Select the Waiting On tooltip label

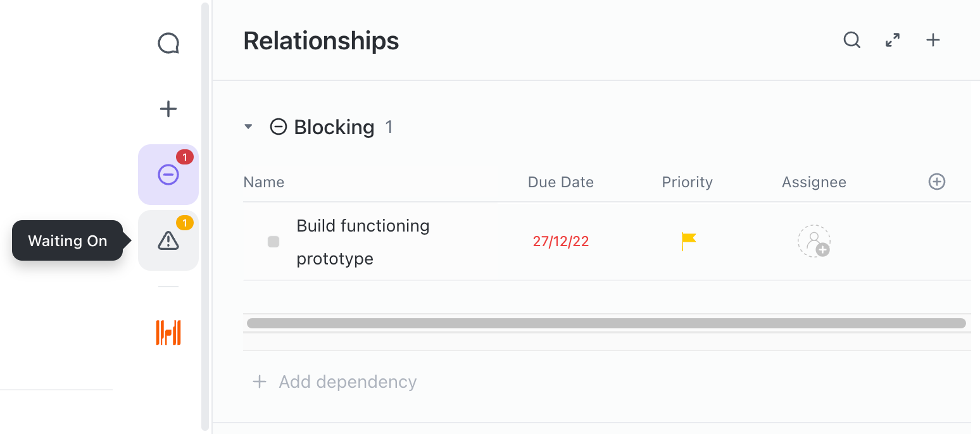tap(67, 240)
